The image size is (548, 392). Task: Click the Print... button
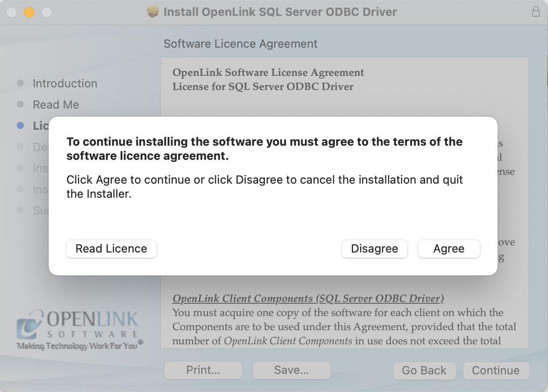pyautogui.click(x=203, y=370)
